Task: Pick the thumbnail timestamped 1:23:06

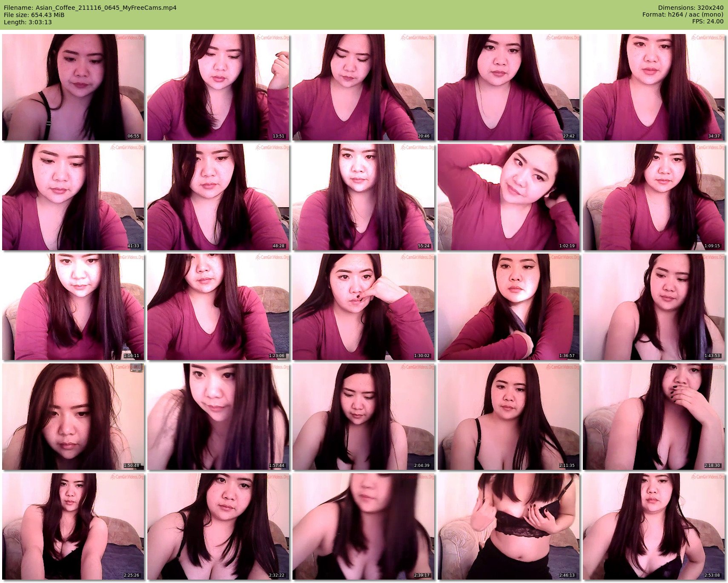Action: tap(218, 307)
